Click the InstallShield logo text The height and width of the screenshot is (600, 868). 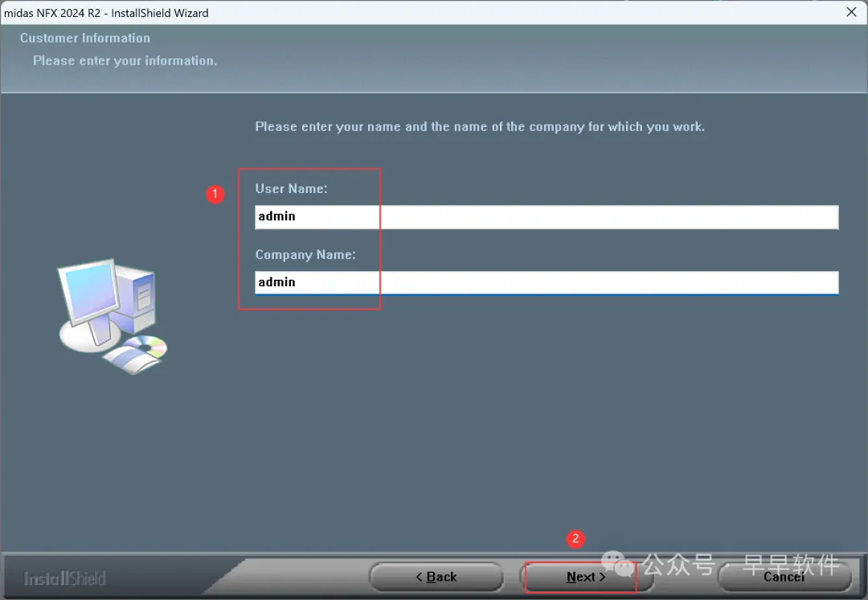pyautogui.click(x=65, y=578)
